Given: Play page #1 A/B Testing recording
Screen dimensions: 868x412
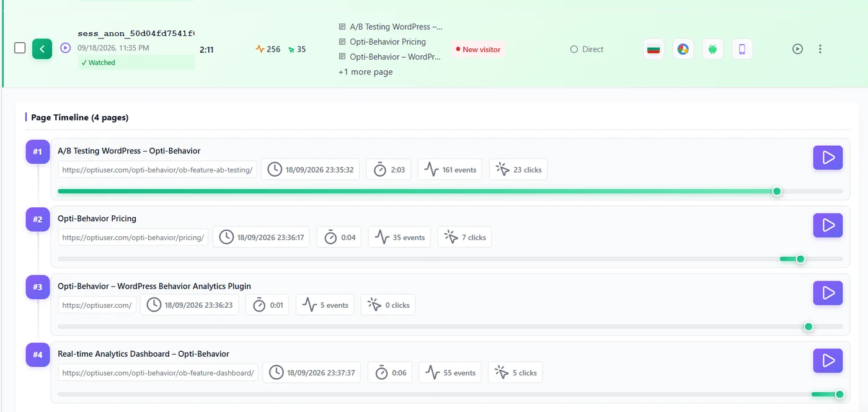Looking at the screenshot, I should click(x=828, y=158).
